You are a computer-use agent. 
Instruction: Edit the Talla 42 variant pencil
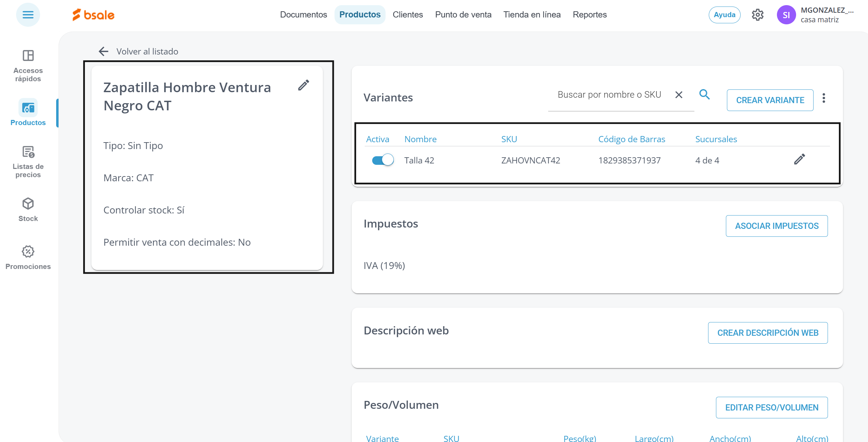(x=799, y=159)
